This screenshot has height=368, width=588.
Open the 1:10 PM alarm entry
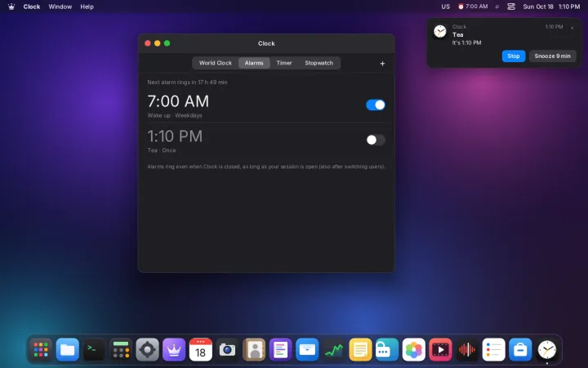click(x=266, y=141)
